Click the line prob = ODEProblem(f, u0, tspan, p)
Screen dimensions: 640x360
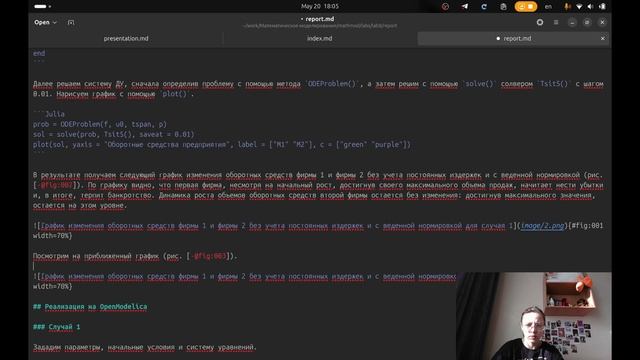[100, 124]
